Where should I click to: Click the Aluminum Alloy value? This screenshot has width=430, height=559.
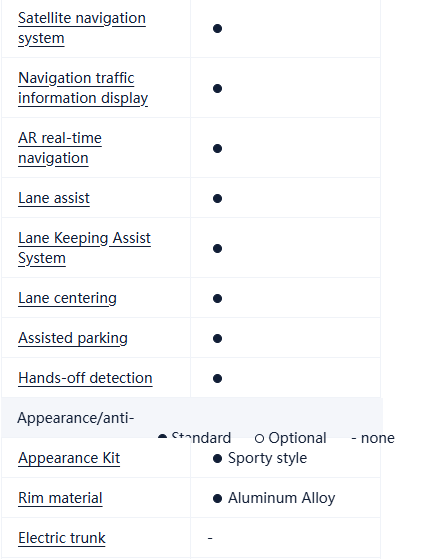282,498
